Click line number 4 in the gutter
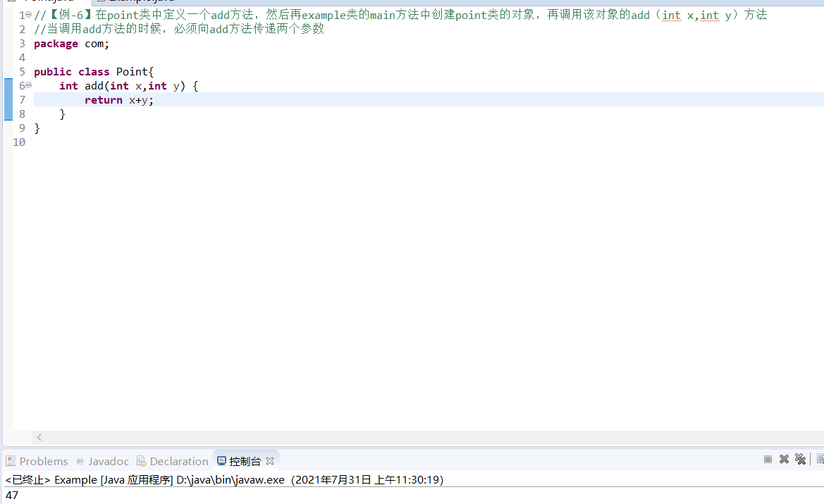 tap(22, 57)
